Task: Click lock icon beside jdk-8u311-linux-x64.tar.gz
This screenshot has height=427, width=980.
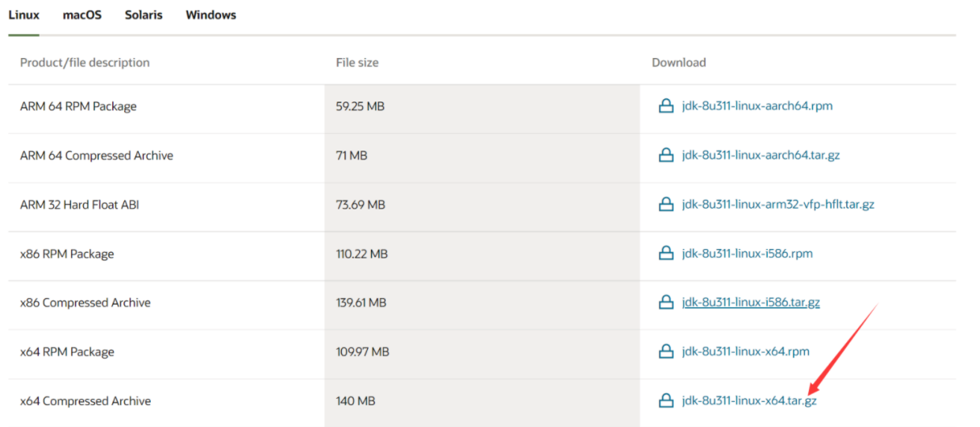Action: coord(665,401)
